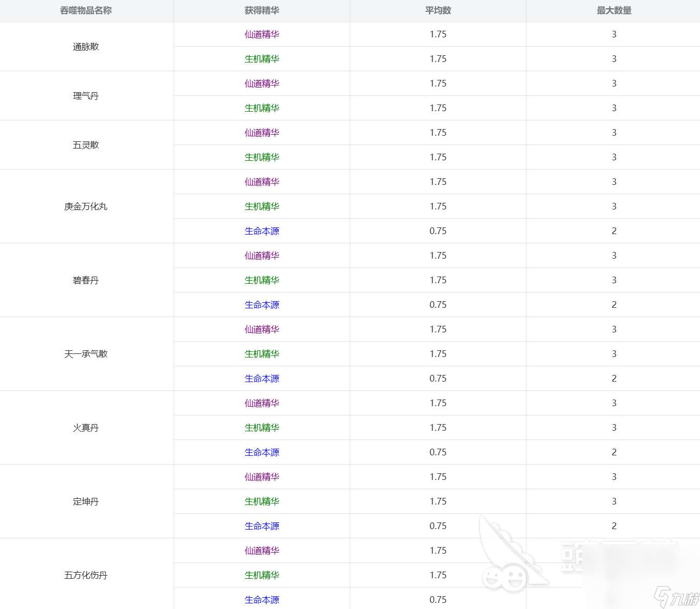700x609 pixels.
Task: Click the 0.75 average for 五方化伤丹 生命本源
Action: pyautogui.click(x=438, y=600)
